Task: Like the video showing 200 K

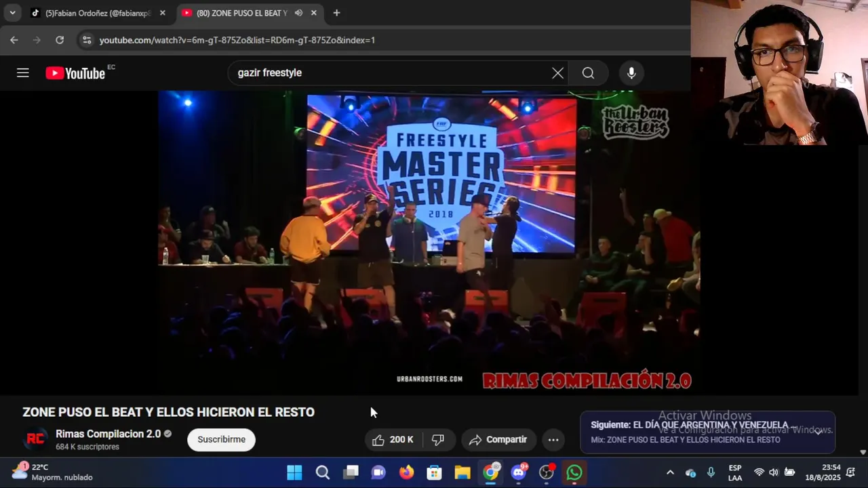Action: [x=393, y=440]
